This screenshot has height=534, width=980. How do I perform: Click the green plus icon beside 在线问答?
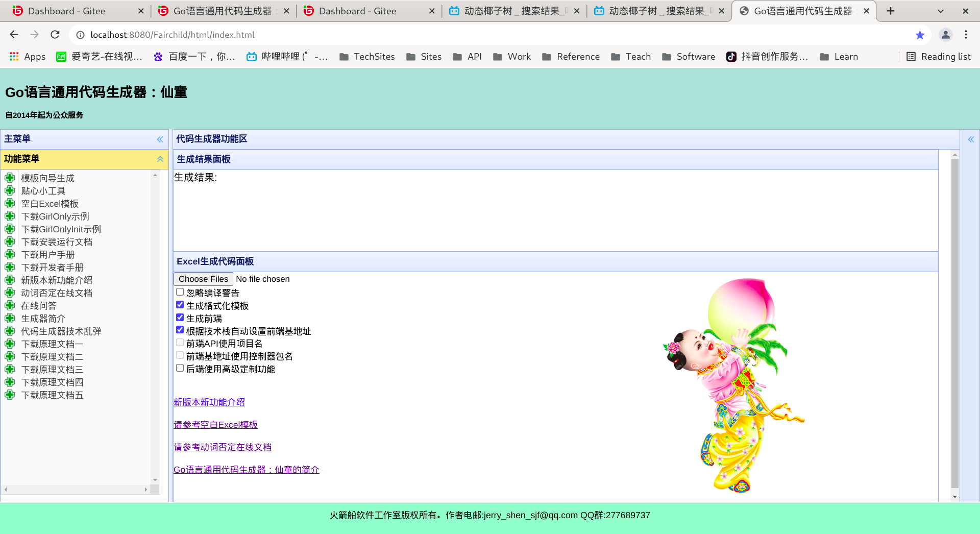[10, 305]
